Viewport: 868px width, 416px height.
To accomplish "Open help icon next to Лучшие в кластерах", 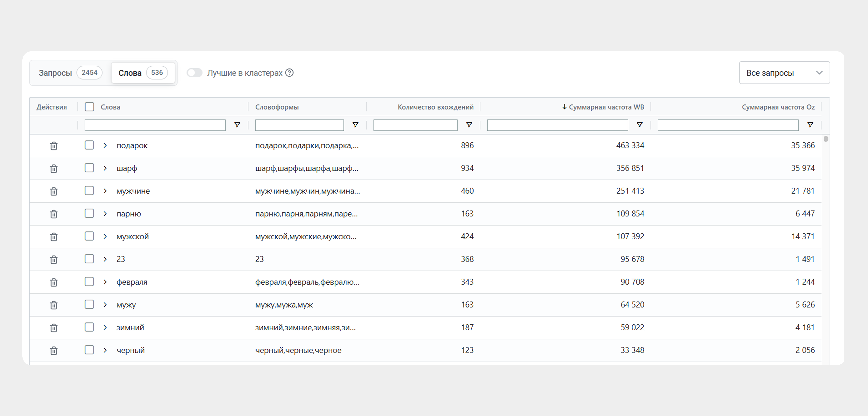I will pos(289,73).
